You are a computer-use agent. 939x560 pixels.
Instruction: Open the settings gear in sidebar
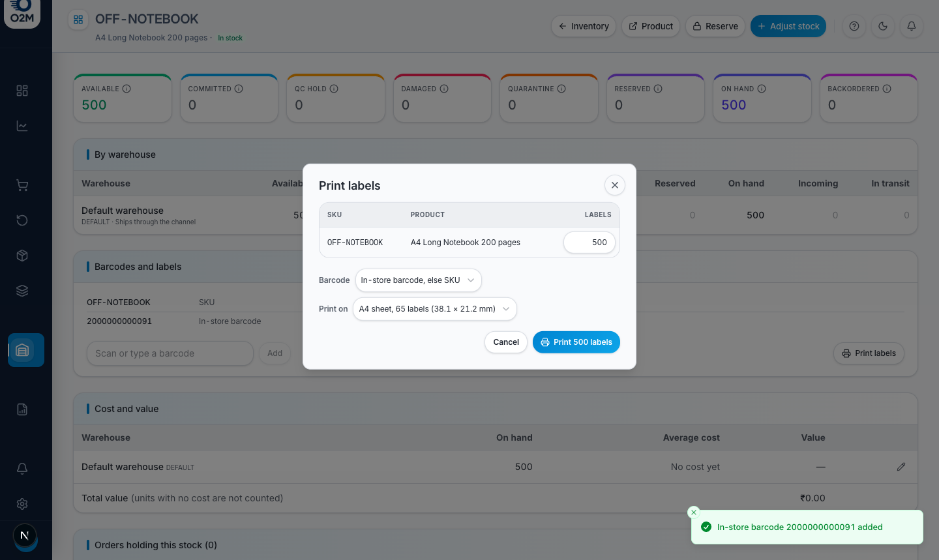22,504
